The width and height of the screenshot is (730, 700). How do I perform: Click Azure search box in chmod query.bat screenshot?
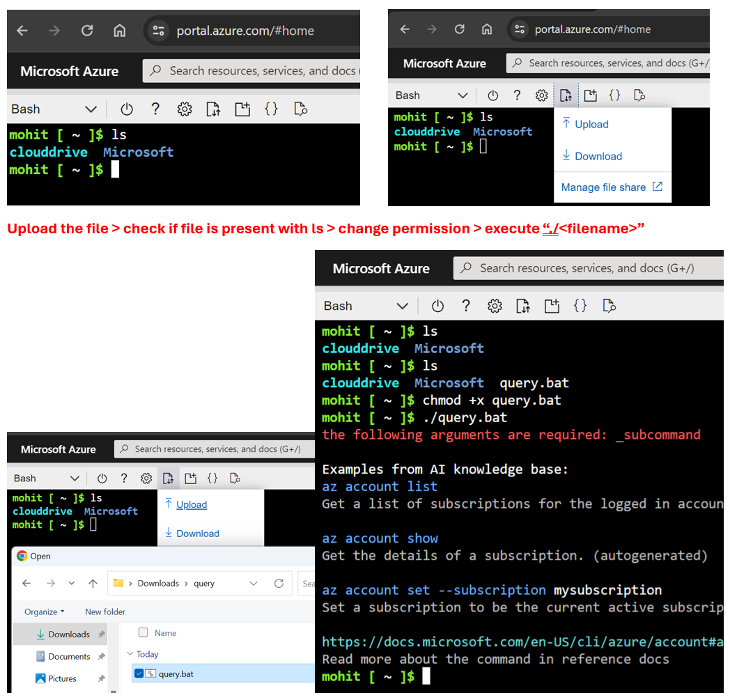589,268
